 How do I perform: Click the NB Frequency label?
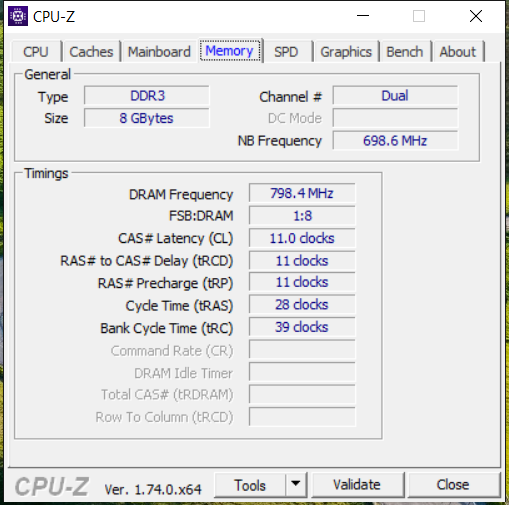click(280, 141)
